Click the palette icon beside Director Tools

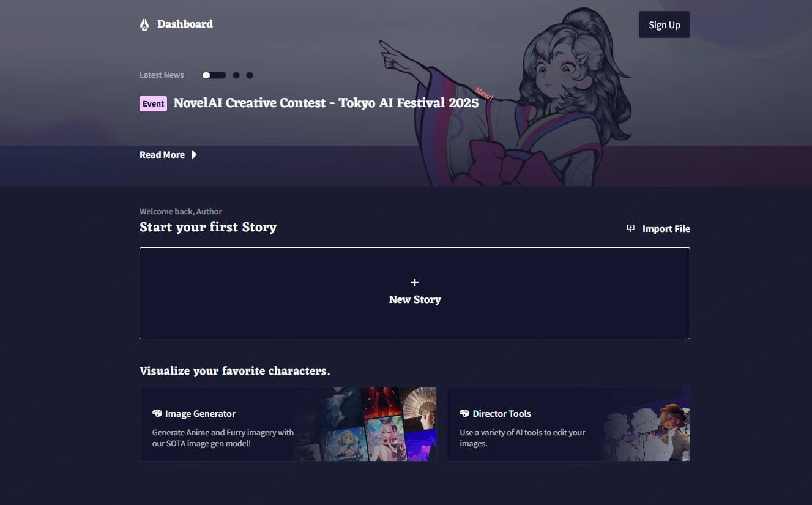tap(464, 414)
